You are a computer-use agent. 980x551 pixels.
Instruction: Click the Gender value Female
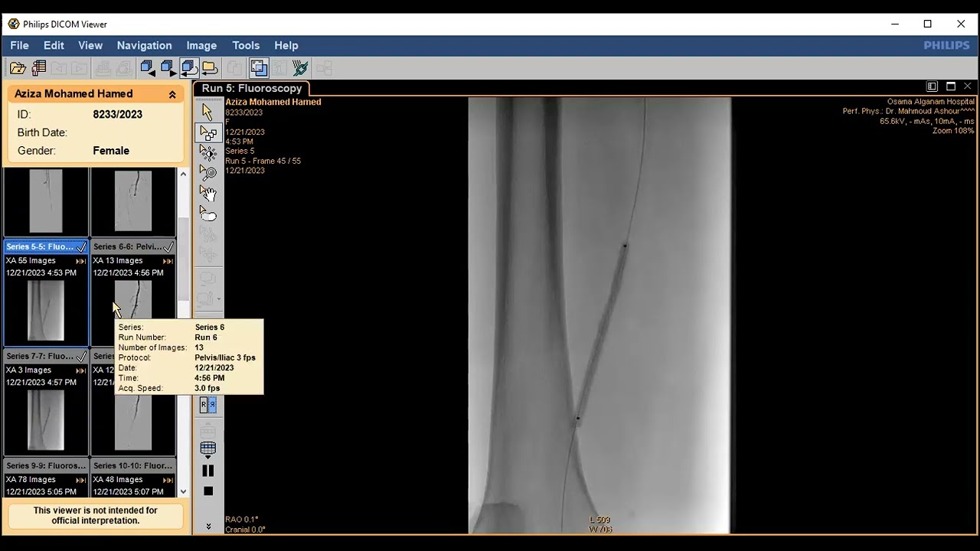tap(111, 151)
